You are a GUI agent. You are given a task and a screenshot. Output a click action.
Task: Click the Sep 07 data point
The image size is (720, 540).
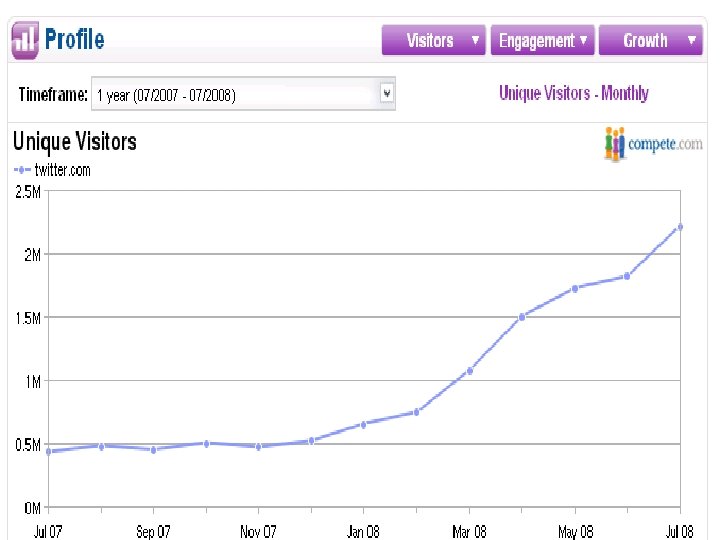[153, 450]
